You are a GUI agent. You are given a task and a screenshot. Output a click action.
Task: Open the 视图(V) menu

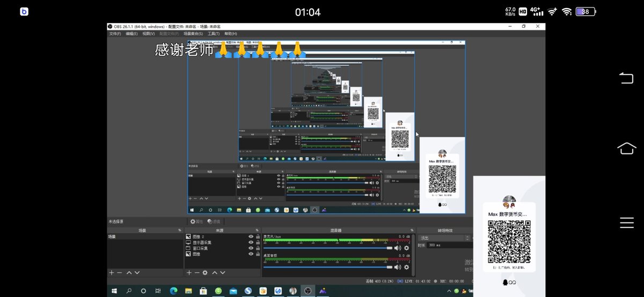coord(149,34)
